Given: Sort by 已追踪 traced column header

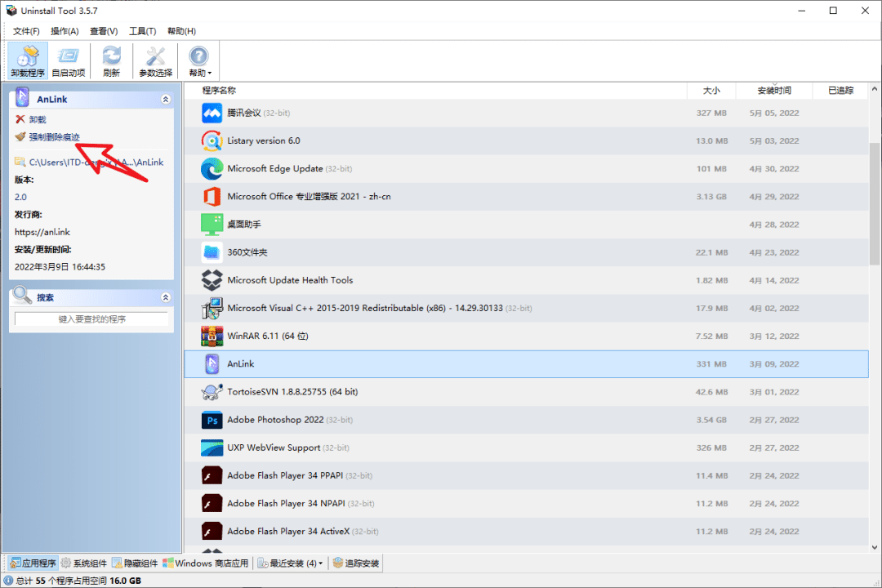Looking at the screenshot, I should pyautogui.click(x=840, y=90).
